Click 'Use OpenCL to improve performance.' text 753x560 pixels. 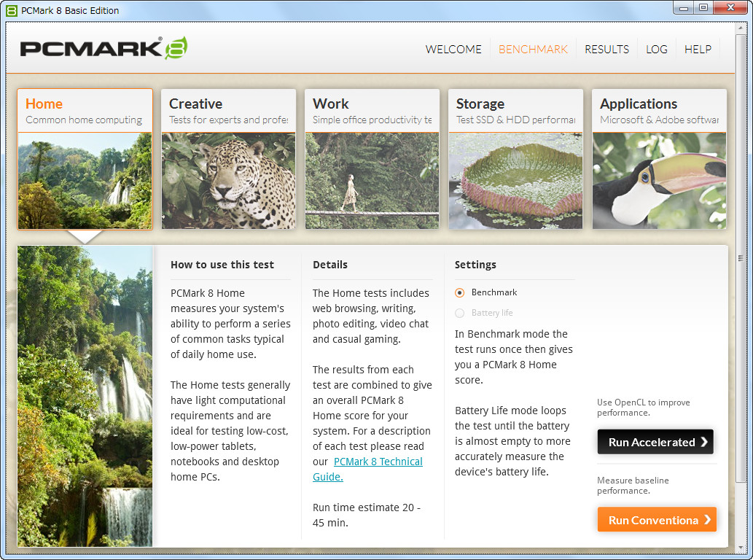coord(644,408)
